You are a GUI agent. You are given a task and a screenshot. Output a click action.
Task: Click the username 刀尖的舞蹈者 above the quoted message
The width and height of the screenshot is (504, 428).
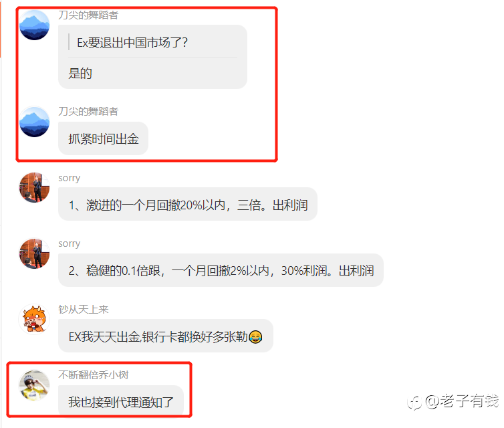[x=88, y=15]
